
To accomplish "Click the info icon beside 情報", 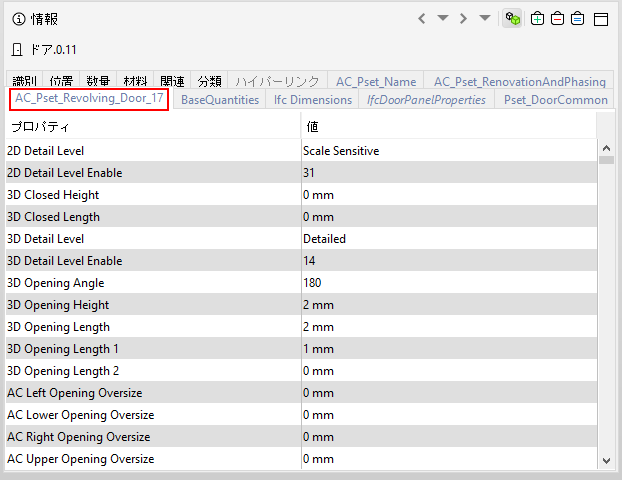I will pos(19,19).
